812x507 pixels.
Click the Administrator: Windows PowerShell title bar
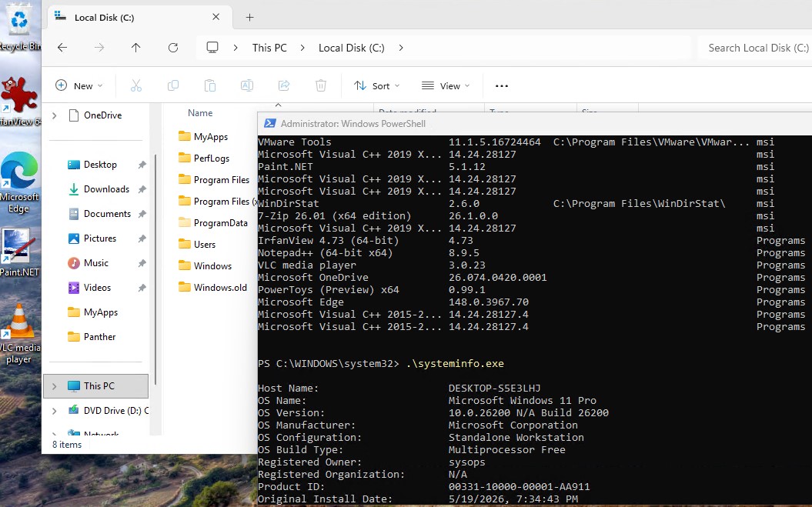pyautogui.click(x=534, y=123)
